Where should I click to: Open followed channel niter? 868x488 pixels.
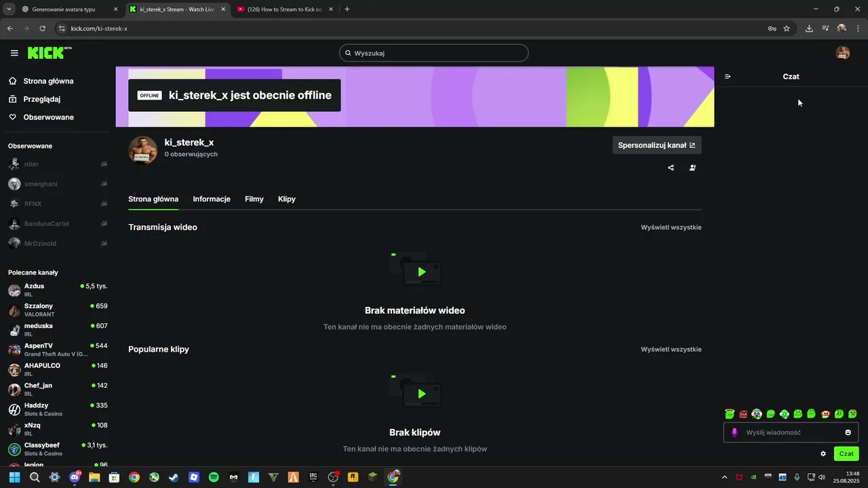click(58, 164)
